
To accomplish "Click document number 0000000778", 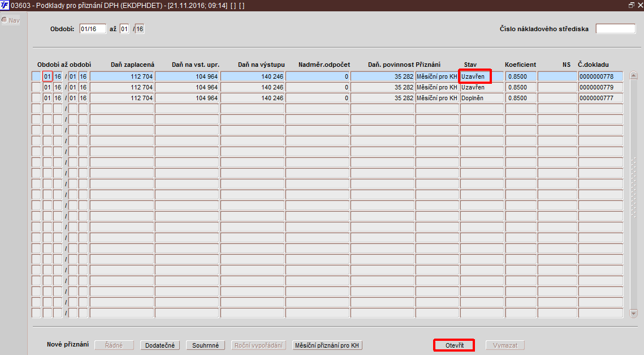I will (600, 76).
